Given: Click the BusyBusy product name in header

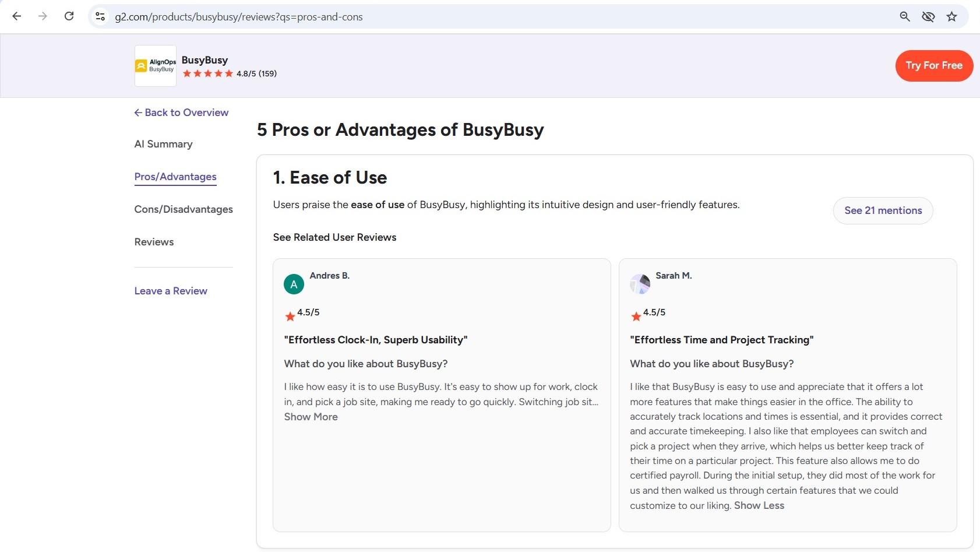Looking at the screenshot, I should click(x=205, y=60).
